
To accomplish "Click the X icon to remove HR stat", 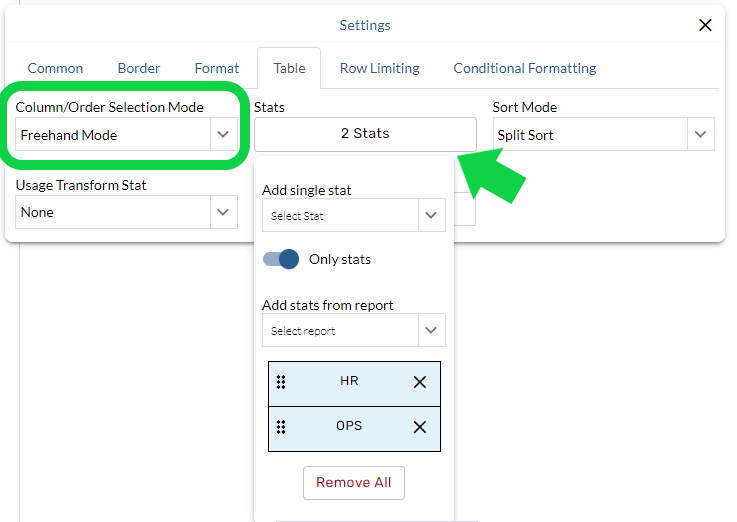I will tap(420, 382).
